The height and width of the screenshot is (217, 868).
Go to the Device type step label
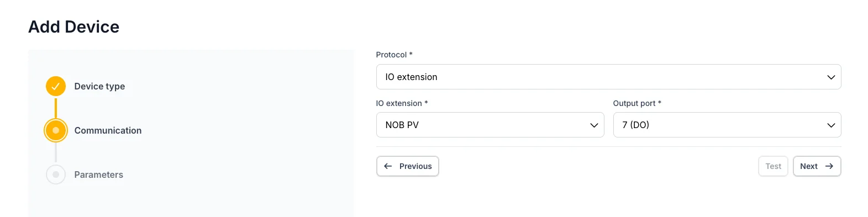coord(99,86)
